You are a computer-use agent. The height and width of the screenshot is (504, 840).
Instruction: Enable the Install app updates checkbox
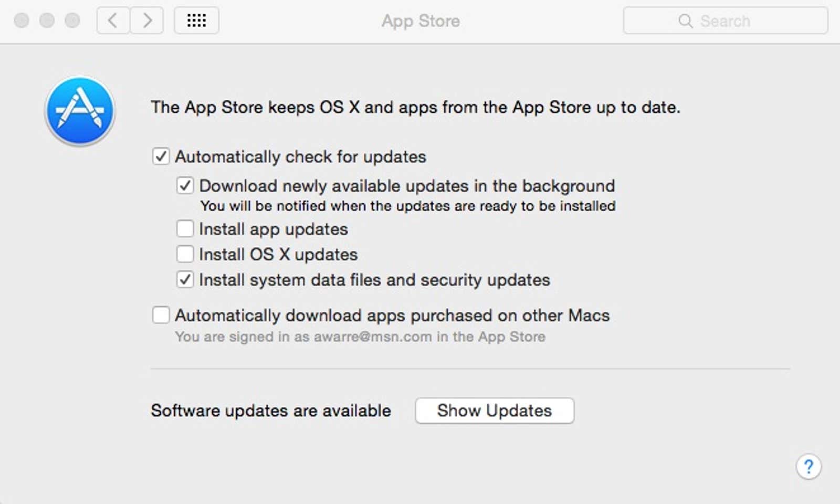[185, 229]
